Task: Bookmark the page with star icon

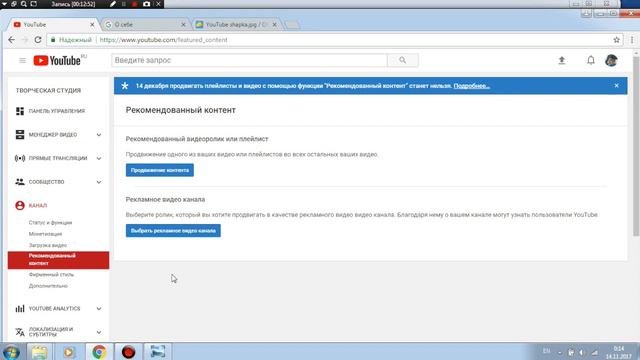Action: [x=616, y=40]
